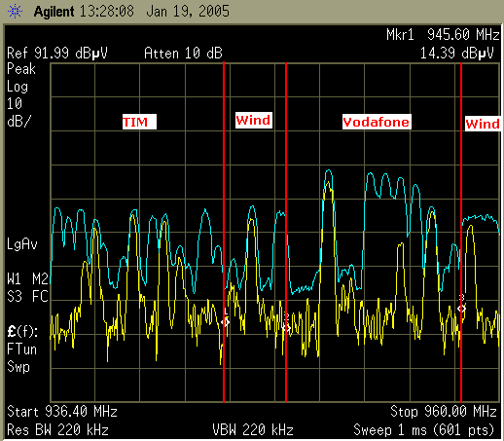Select the Ref 91.99 dBµV readout
The image size is (504, 441).
click(x=57, y=53)
